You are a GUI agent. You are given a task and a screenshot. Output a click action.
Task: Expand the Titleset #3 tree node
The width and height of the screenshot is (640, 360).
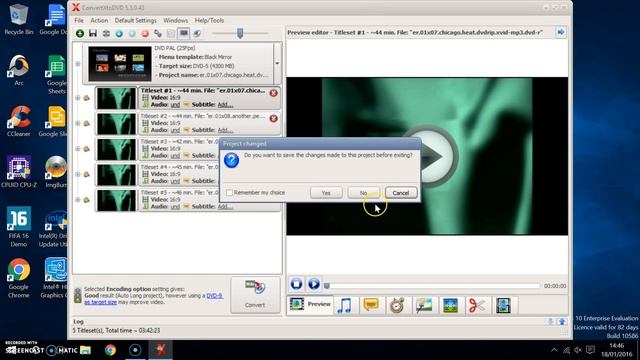(x=78, y=149)
